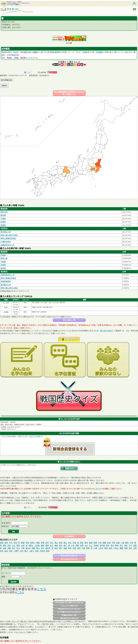The height and width of the screenshot is (644, 138).
Task: Open the おもしろコラム banner
Action: tap(69, 64)
